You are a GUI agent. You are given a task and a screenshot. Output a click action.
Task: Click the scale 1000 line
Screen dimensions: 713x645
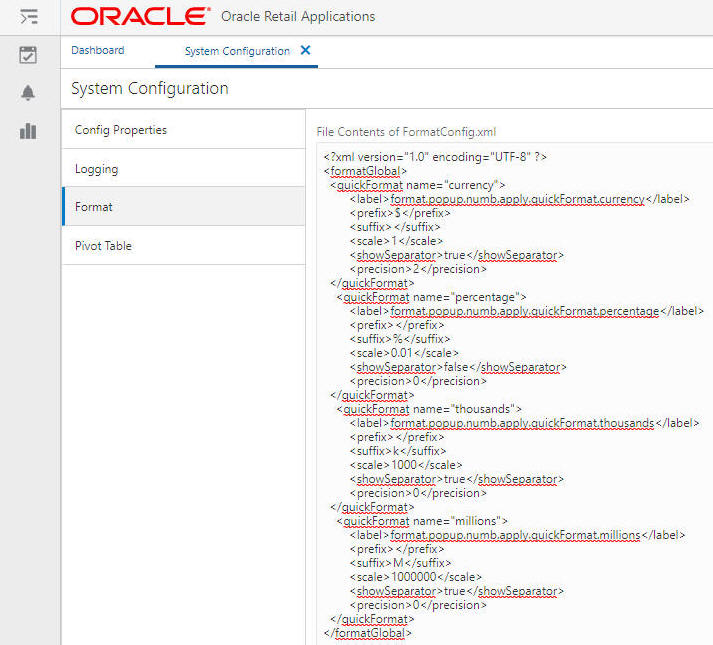(x=406, y=465)
